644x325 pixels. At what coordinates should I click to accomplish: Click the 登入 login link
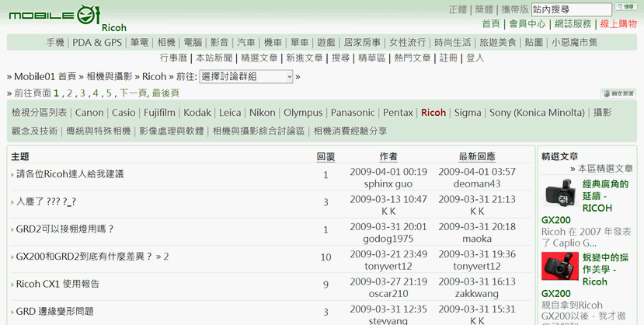[x=475, y=58]
